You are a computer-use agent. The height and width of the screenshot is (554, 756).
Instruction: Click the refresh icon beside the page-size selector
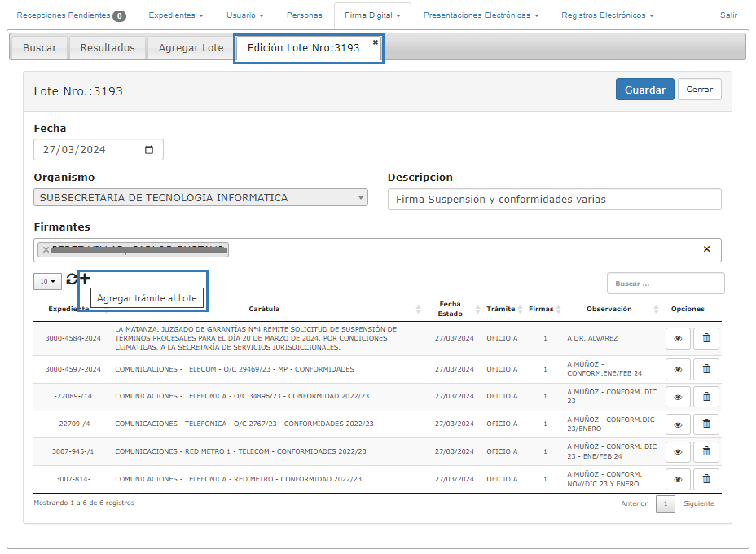72,279
